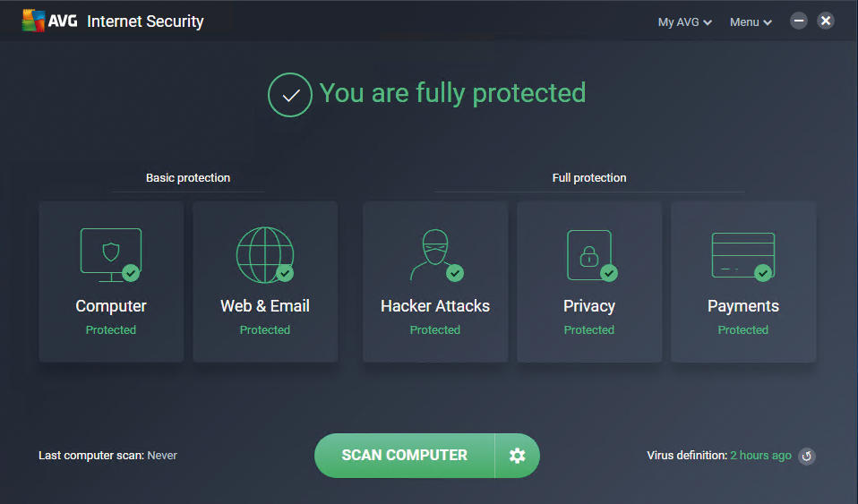Minimize the AVG window

tap(799, 21)
